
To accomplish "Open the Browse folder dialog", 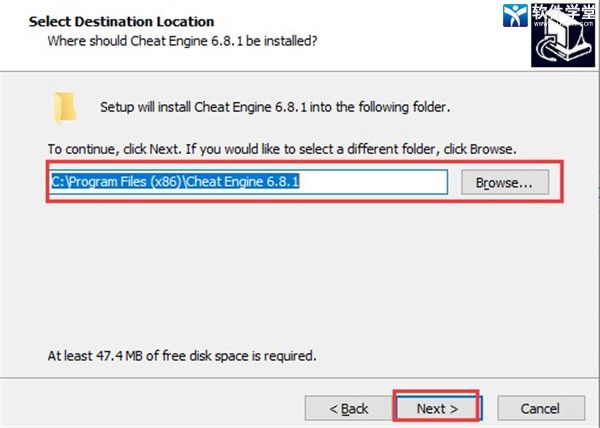I will (x=511, y=183).
